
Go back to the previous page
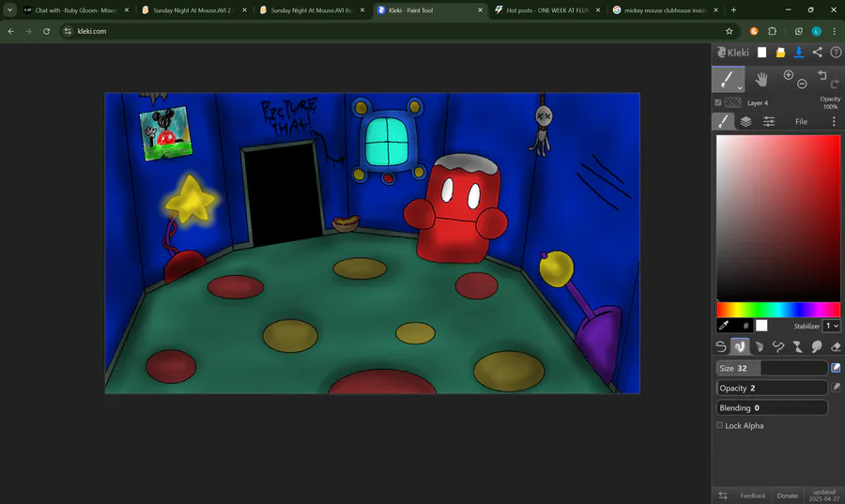[10, 31]
